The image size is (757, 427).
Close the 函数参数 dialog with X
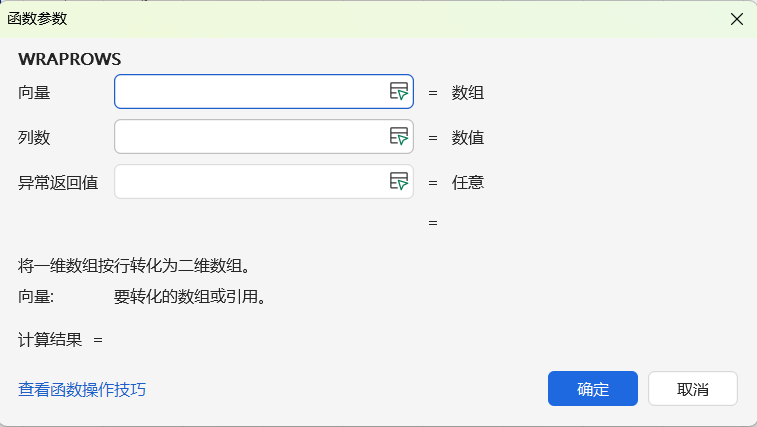click(x=737, y=19)
